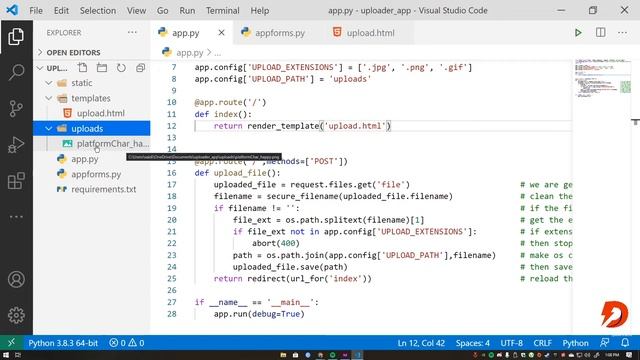The image size is (640, 360).
Task: Open the Source Control view
Action: click(x=16, y=108)
